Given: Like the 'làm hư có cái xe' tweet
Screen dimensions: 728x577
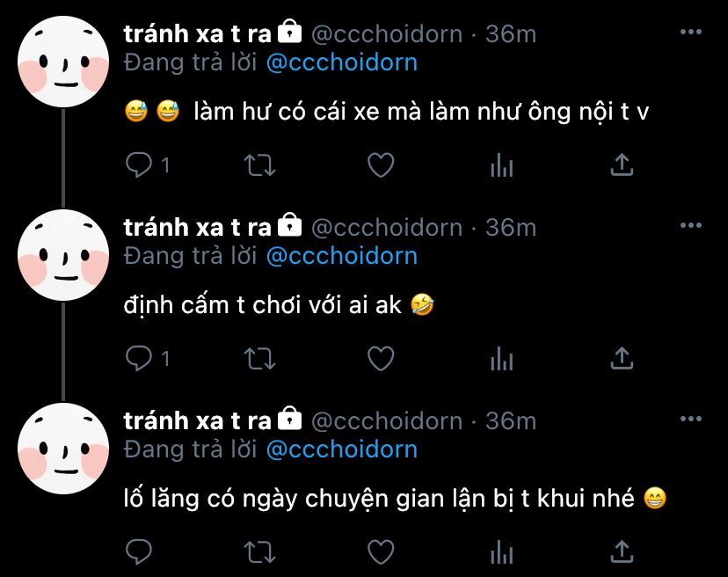Looking at the screenshot, I should [381, 165].
